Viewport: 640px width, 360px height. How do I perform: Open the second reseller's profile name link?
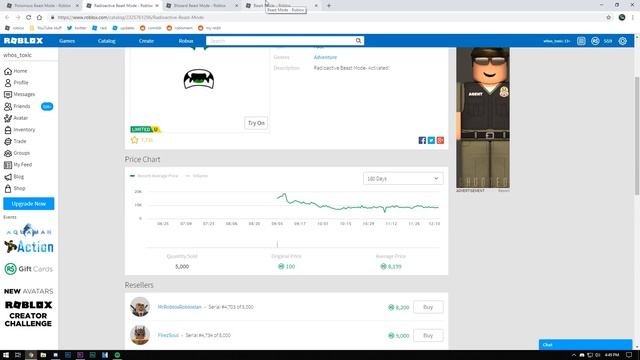pyautogui.click(x=168, y=335)
